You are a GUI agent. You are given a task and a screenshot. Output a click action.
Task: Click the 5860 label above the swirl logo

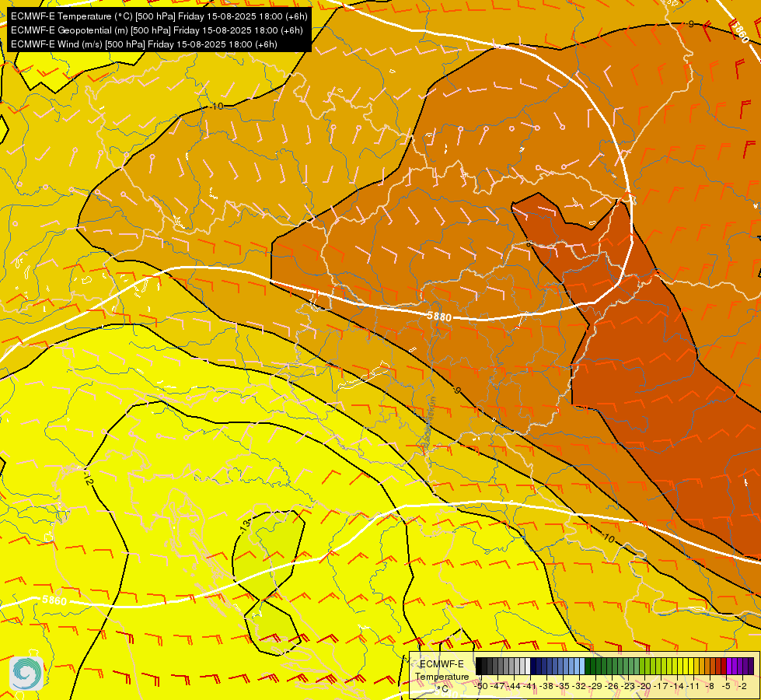54,600
